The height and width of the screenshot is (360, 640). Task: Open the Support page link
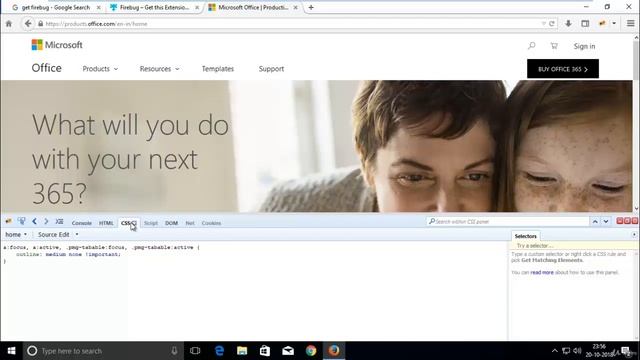[x=271, y=69]
